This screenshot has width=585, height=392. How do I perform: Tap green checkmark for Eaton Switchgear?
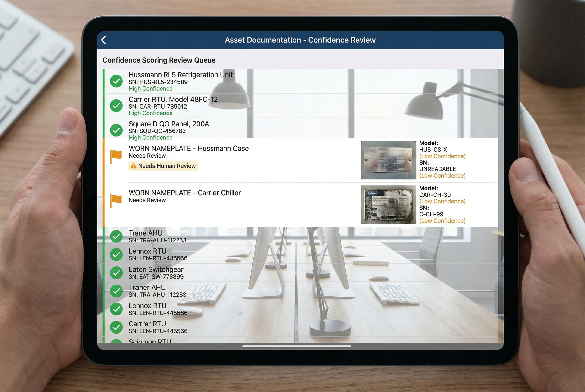116,273
